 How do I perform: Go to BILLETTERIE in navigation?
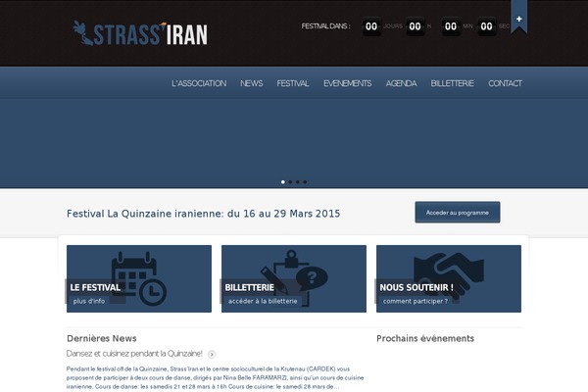tap(452, 83)
